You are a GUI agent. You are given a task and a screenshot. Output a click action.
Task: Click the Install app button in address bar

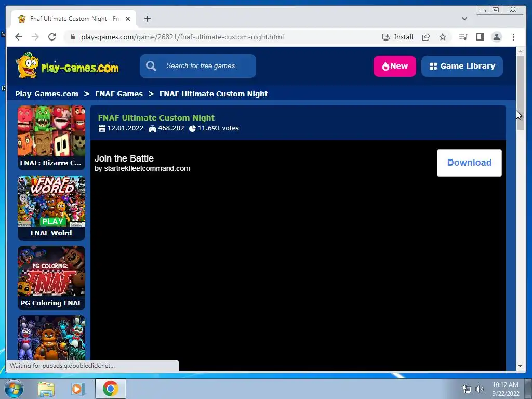click(397, 37)
